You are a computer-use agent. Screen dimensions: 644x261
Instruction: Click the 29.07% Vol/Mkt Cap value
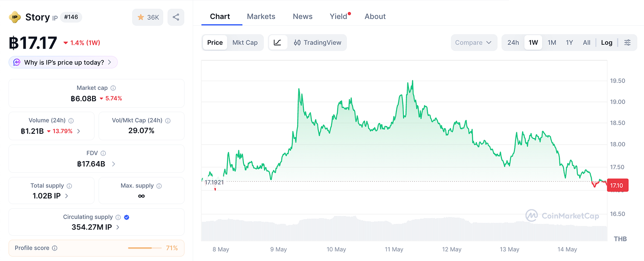[x=141, y=130]
